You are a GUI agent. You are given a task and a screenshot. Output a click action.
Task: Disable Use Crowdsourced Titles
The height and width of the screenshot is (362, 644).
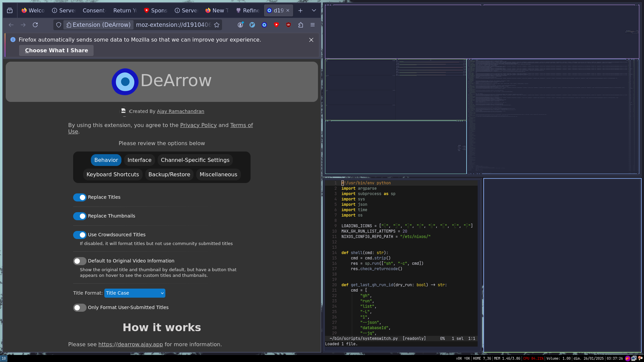click(80, 235)
